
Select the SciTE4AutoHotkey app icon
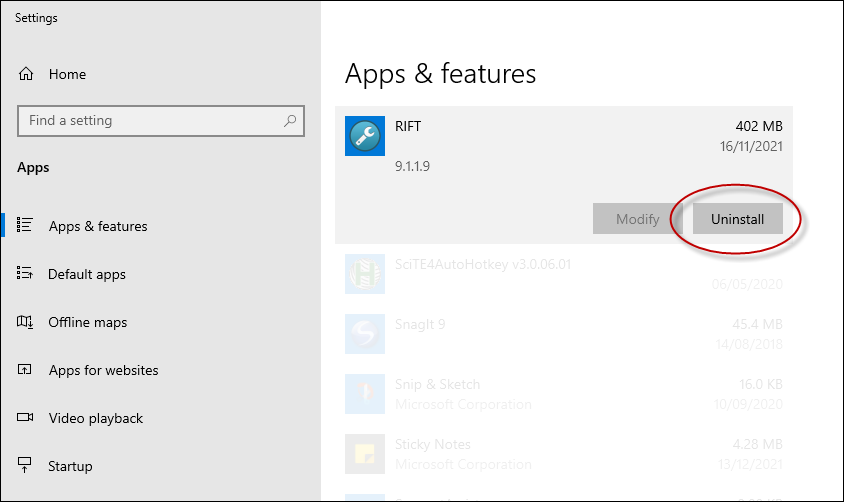tap(365, 274)
